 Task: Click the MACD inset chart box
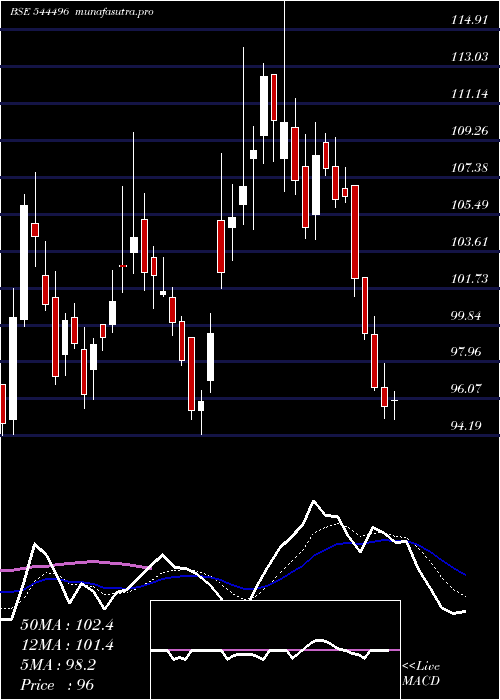[275, 650]
